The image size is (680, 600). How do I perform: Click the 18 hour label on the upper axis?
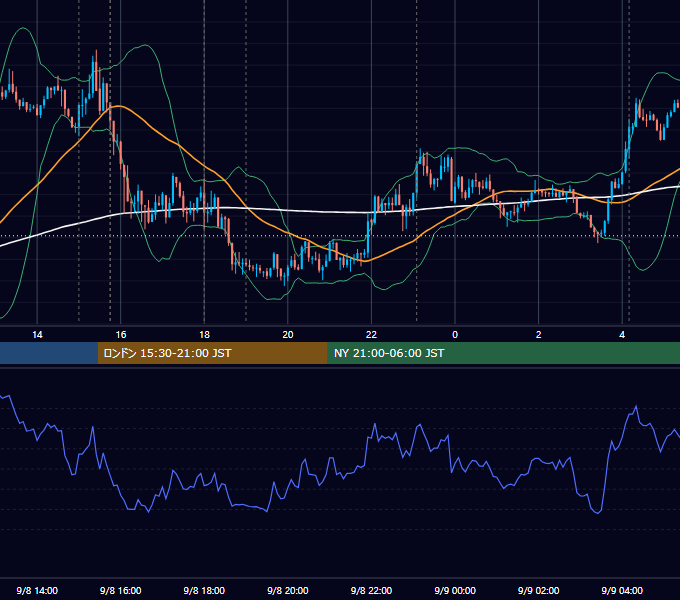(204, 335)
